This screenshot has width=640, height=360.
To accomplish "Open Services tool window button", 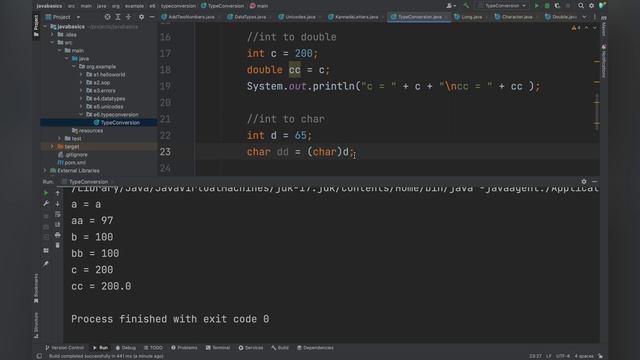I will pos(251,348).
